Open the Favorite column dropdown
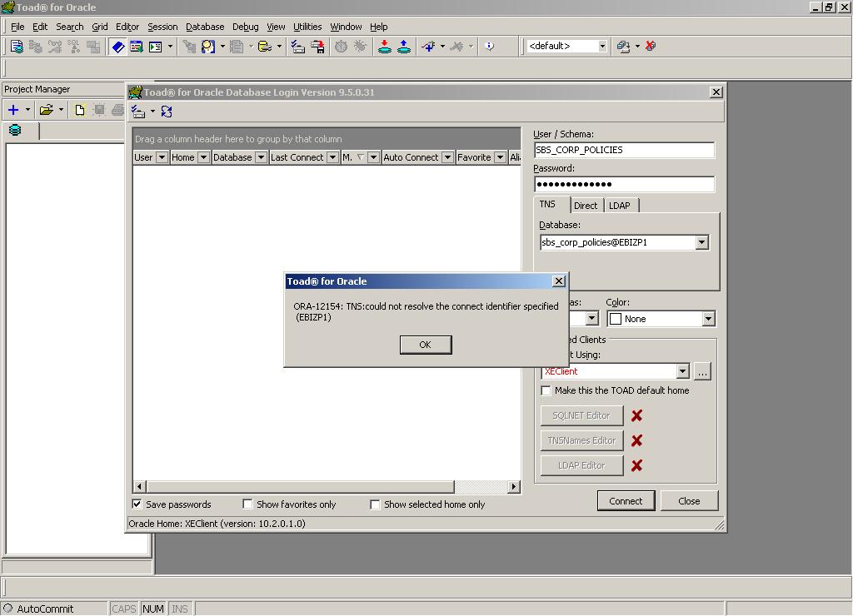 501,157
